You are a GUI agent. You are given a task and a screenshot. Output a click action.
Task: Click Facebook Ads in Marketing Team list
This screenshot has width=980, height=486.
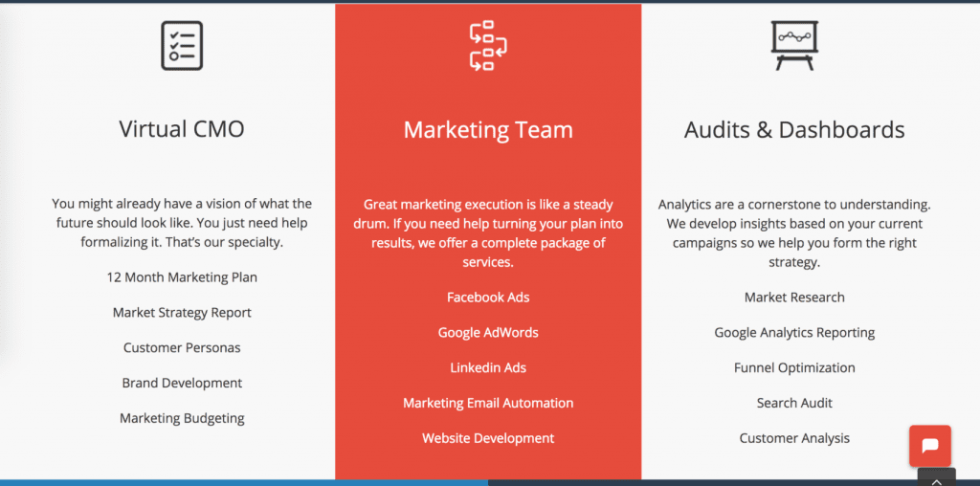(x=488, y=298)
